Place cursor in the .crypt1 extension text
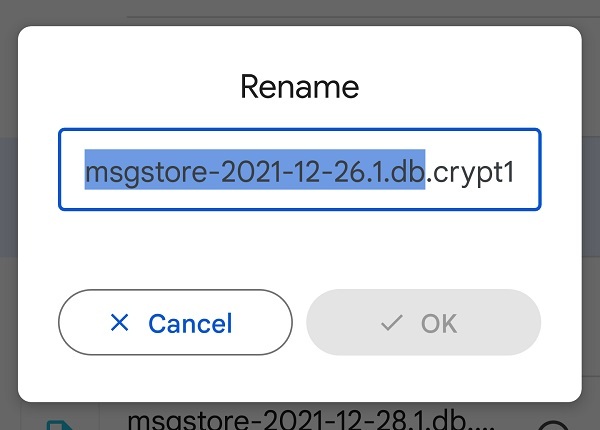This screenshot has width=600, height=430. pyautogui.click(x=470, y=173)
